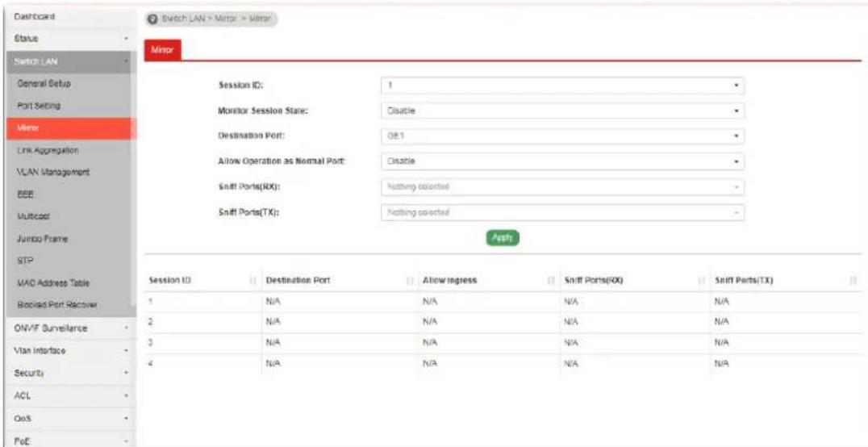The height and width of the screenshot is (447, 868).
Task: Click the Session ID column header
Action: (x=170, y=281)
